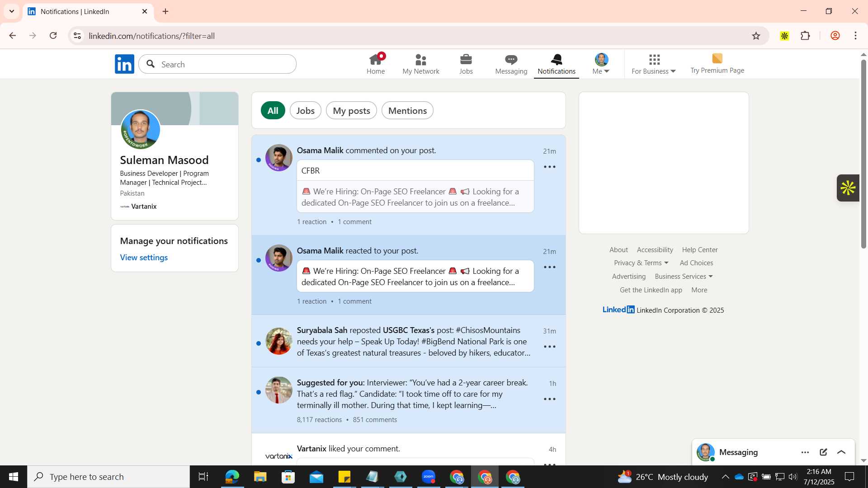Open the About footer link

[x=618, y=250]
